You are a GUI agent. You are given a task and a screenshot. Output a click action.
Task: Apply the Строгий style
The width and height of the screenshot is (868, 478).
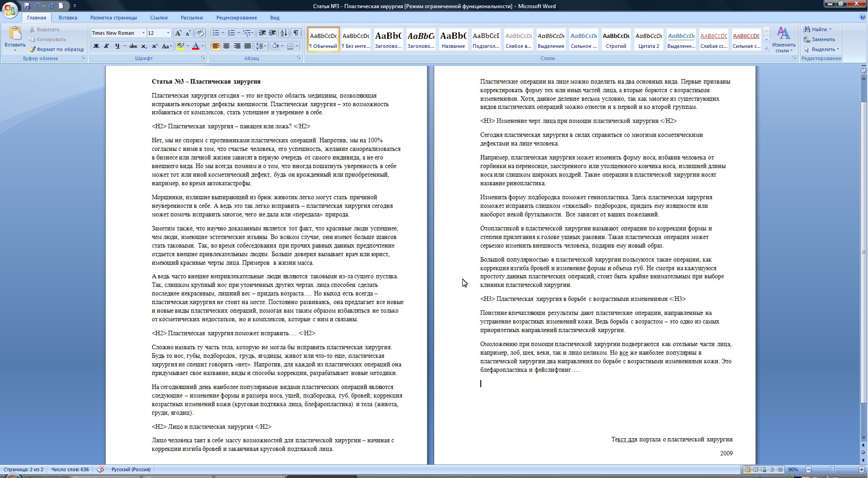pyautogui.click(x=616, y=39)
